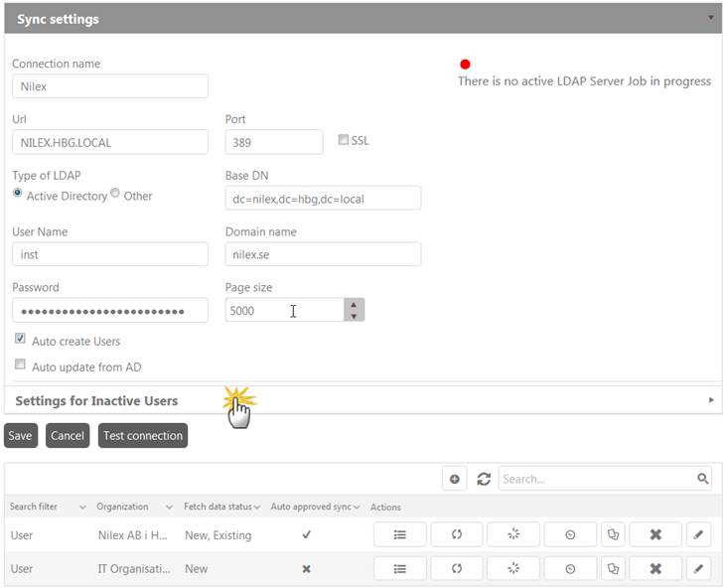Click the refresh icon beside the search box

coord(484,479)
